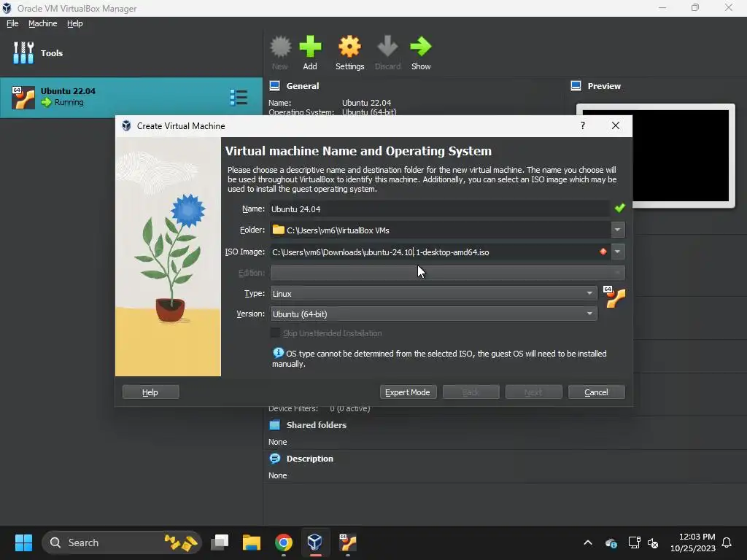Image resolution: width=747 pixels, height=560 pixels.
Task: Open the Help menu
Action: pyautogui.click(x=75, y=23)
